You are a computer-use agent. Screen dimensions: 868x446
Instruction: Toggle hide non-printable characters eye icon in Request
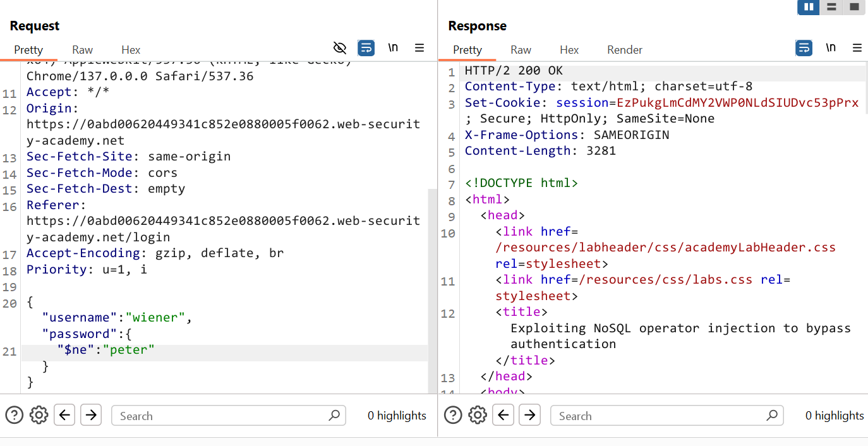pyautogui.click(x=340, y=48)
